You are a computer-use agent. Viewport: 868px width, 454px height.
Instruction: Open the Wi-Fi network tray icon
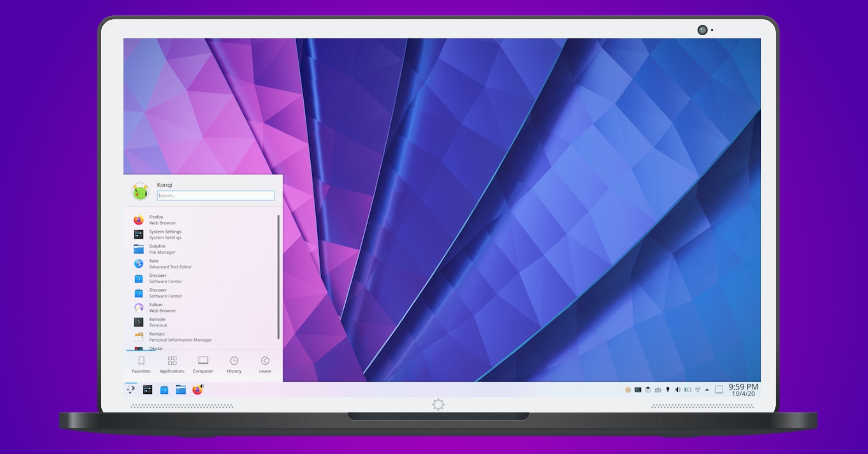point(697,389)
